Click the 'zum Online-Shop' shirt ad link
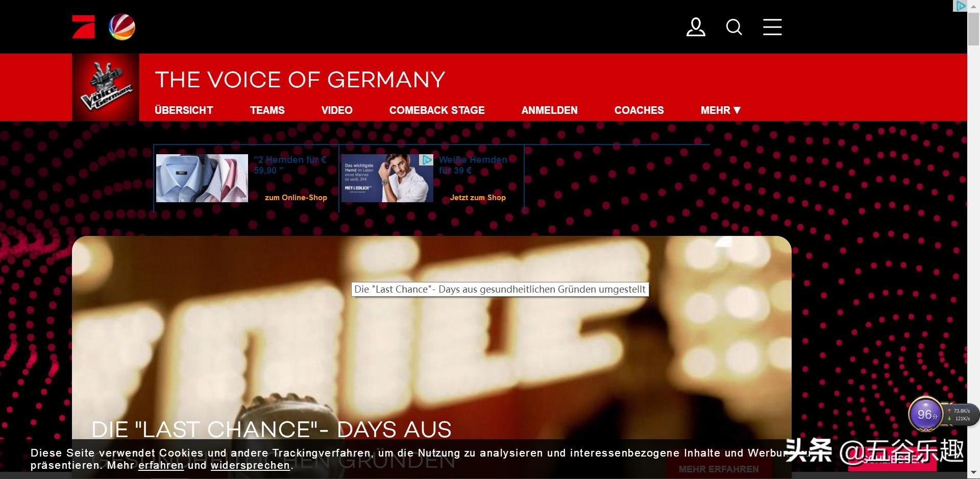This screenshot has width=980, height=479. (296, 198)
